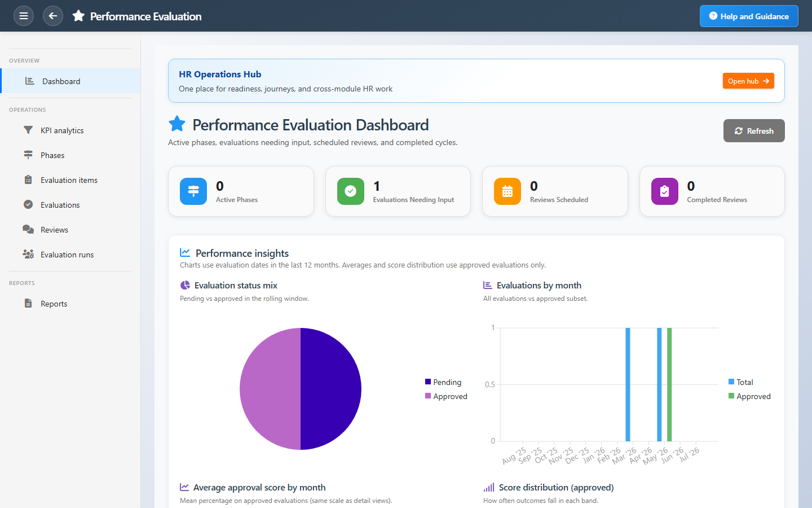812x508 pixels.
Task: Click the Evaluations by month title
Action: point(539,286)
